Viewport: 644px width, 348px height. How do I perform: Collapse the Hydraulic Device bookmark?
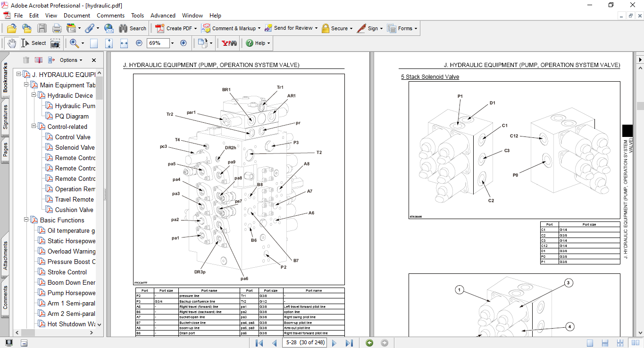(34, 95)
